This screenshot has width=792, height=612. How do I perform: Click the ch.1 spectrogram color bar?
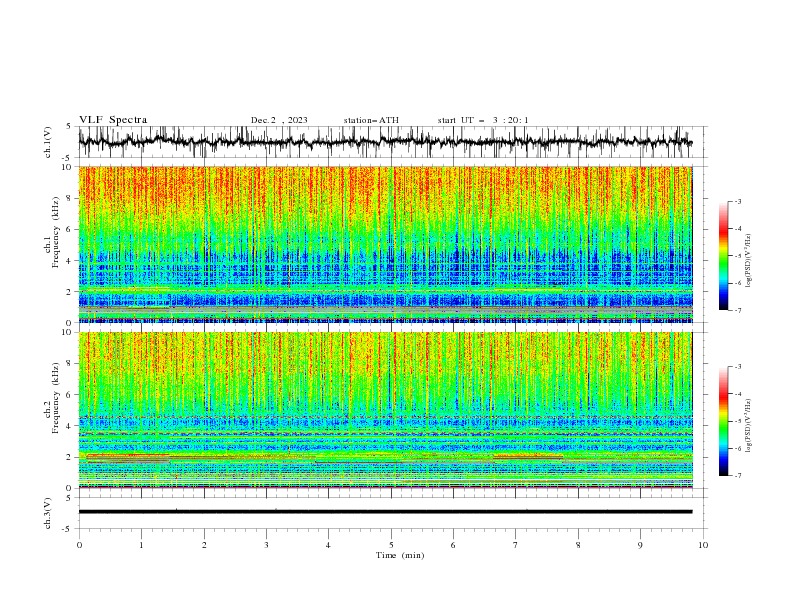coord(723,256)
